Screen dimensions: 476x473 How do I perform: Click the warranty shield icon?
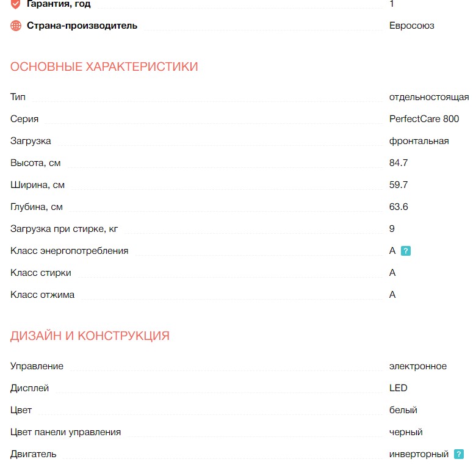[x=16, y=4]
